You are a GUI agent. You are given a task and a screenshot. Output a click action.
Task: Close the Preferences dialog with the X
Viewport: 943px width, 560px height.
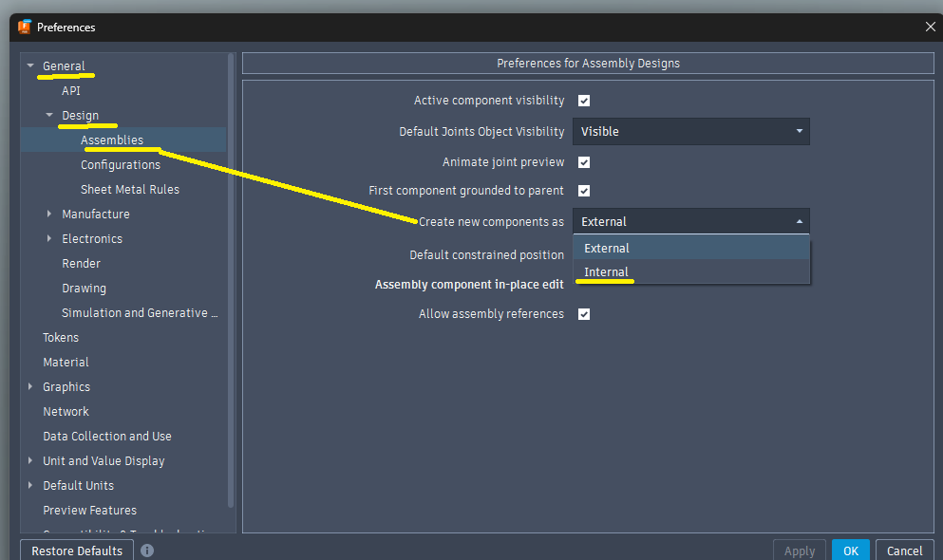pos(930,27)
